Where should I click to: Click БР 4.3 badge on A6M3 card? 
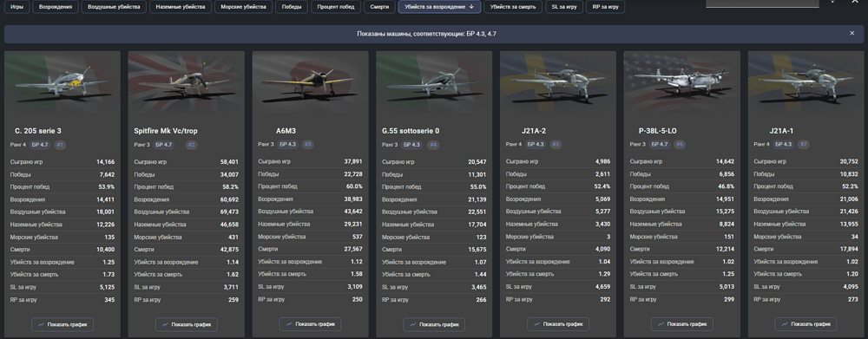pos(288,145)
